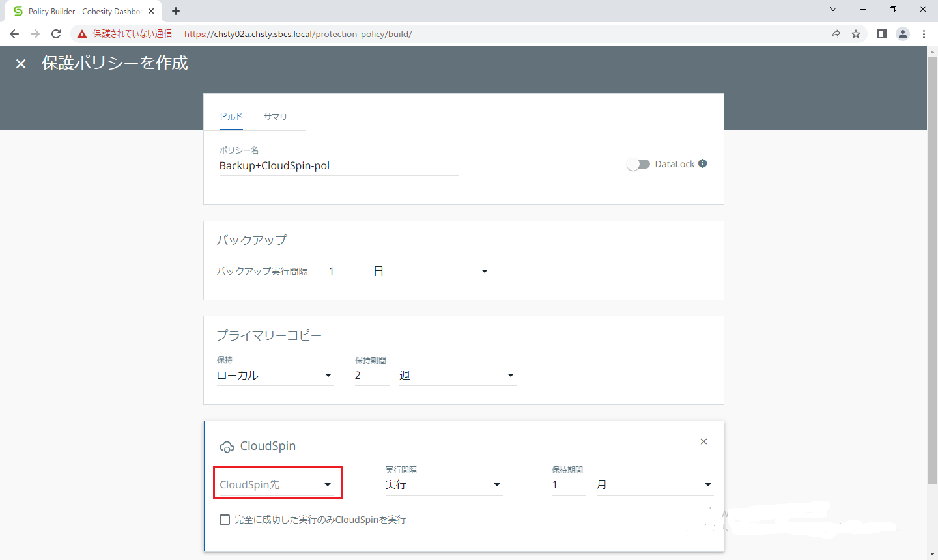Switch to the ビルド tab
Image resolution: width=938 pixels, height=560 pixels.
[x=231, y=117]
